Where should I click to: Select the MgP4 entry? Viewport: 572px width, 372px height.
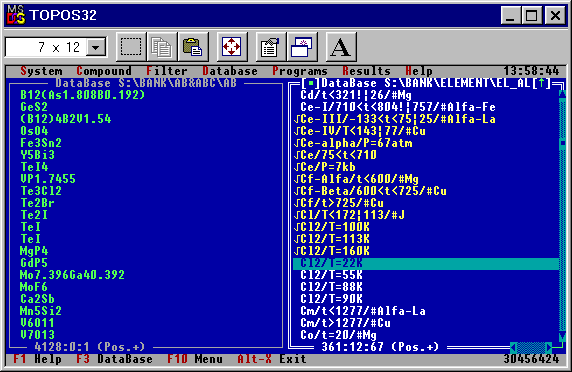pyautogui.click(x=34, y=251)
